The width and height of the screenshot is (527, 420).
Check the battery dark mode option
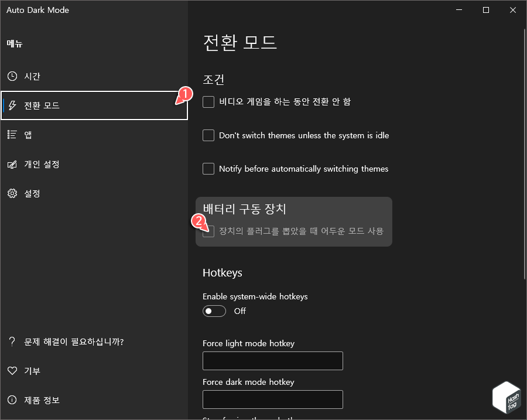coord(208,231)
